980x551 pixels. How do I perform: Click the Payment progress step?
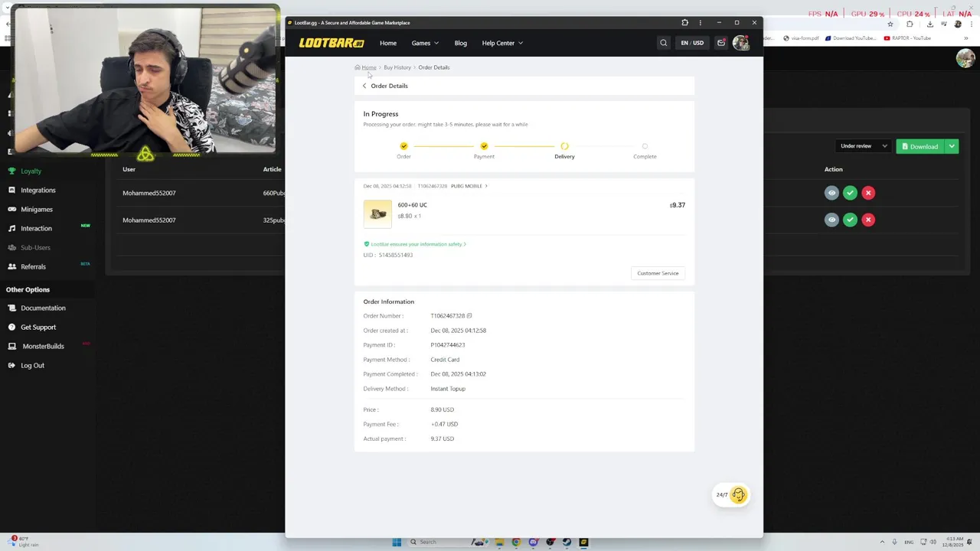(x=484, y=150)
